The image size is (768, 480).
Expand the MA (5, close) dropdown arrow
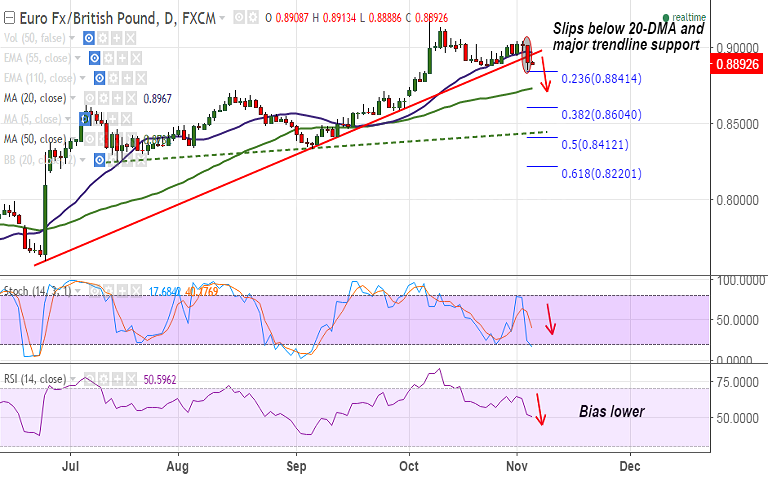click(68, 119)
